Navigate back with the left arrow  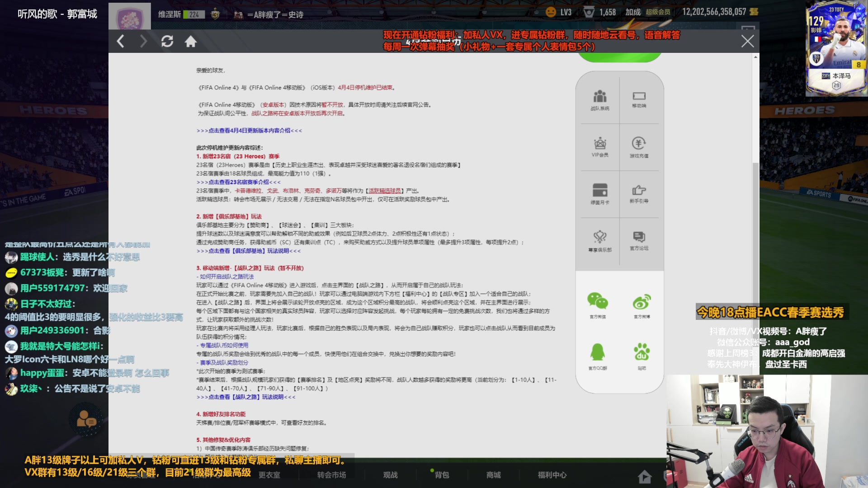coord(120,41)
